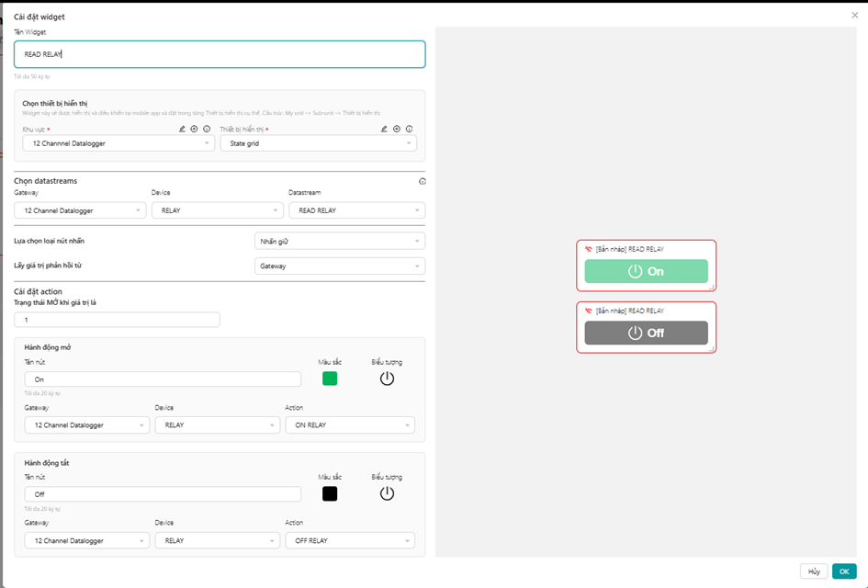Viewport: 868px width, 588px height.
Task: Click the add plus icon beside Khu vực
Action: click(195, 129)
